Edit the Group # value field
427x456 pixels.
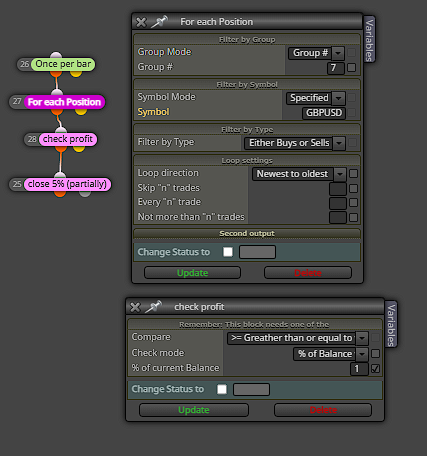point(336,68)
